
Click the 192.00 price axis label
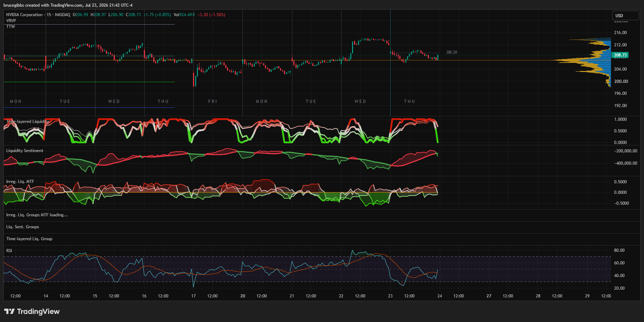coord(620,106)
